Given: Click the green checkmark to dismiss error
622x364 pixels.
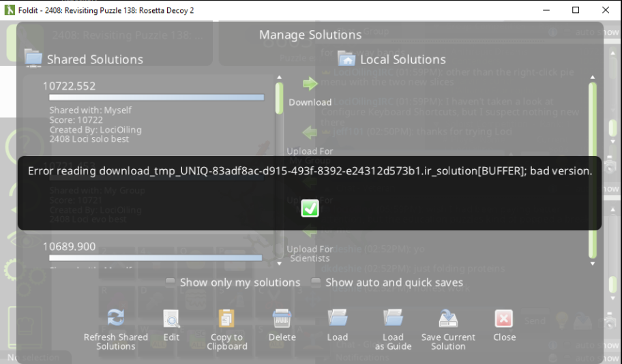Looking at the screenshot, I should tap(310, 209).
